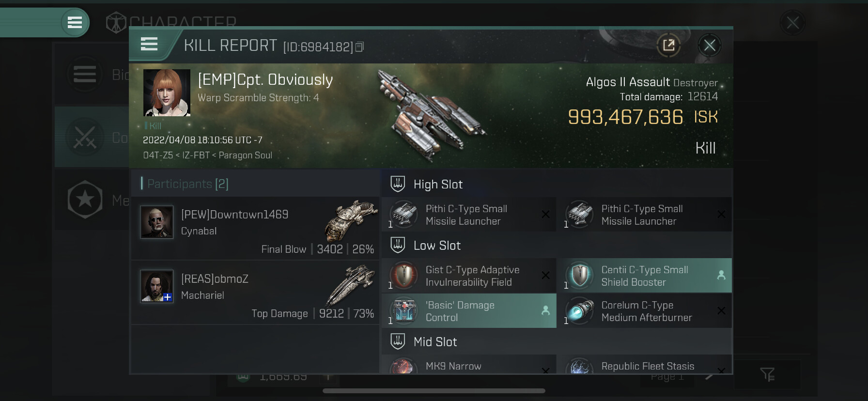Open the Kill Report hamburger menu

149,45
